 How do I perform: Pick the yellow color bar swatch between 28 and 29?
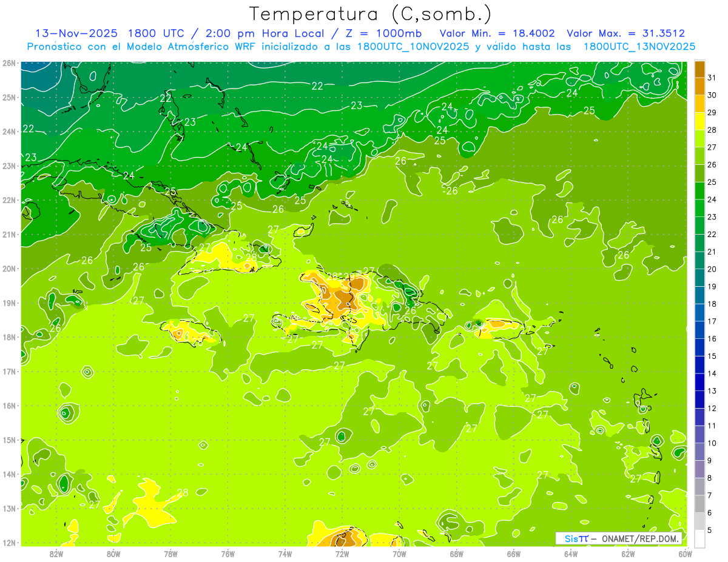[699, 121]
